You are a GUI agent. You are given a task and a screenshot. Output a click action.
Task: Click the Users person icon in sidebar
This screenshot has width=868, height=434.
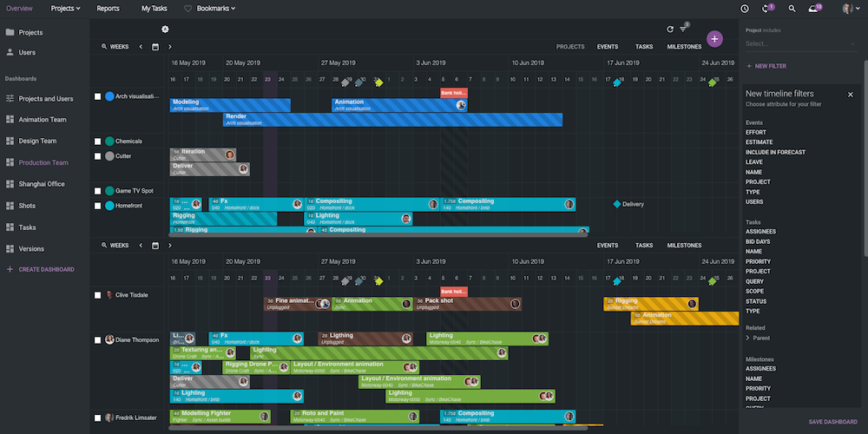tap(10, 52)
